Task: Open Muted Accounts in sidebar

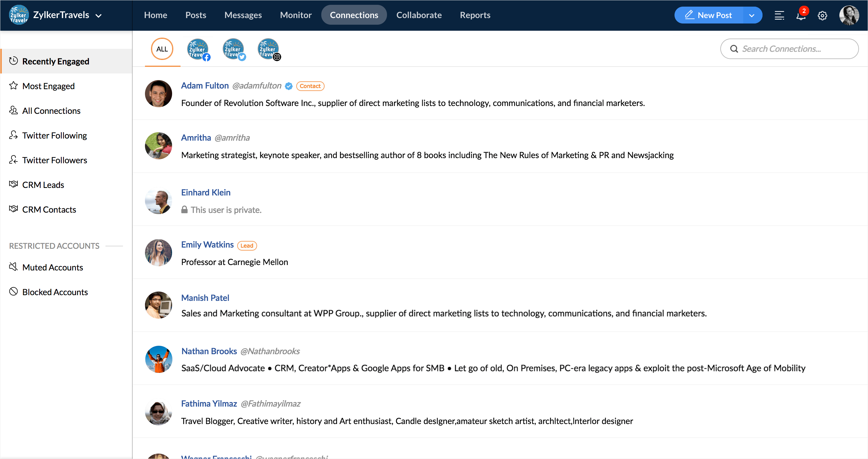Action: [52, 267]
